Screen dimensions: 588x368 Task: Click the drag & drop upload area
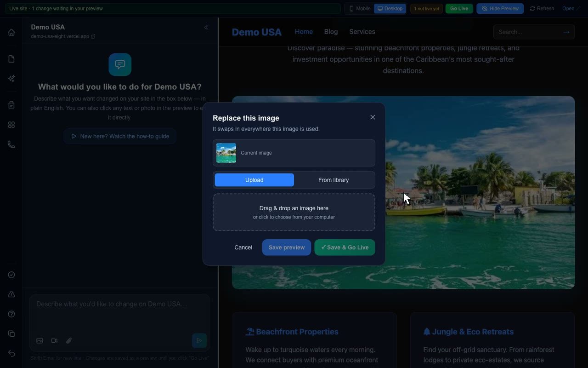pos(294,212)
